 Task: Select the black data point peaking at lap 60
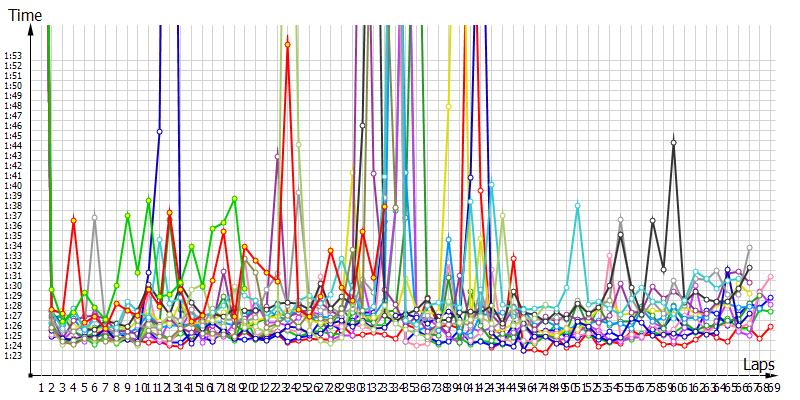pyautogui.click(x=673, y=142)
